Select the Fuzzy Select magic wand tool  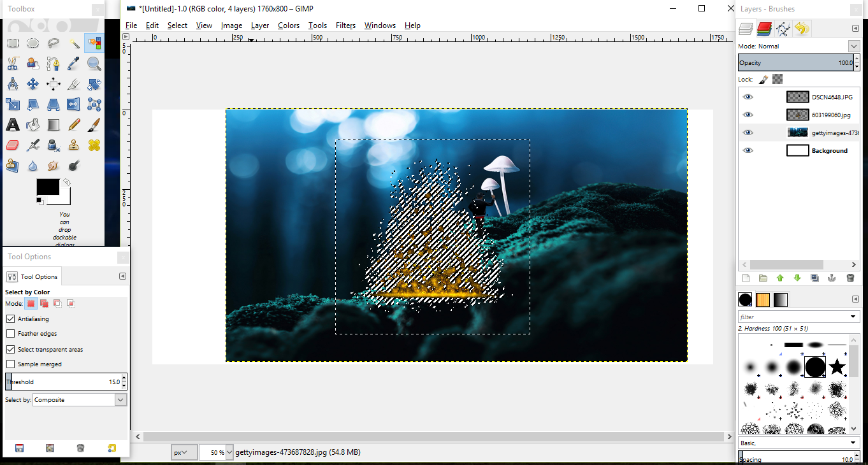[x=74, y=43]
